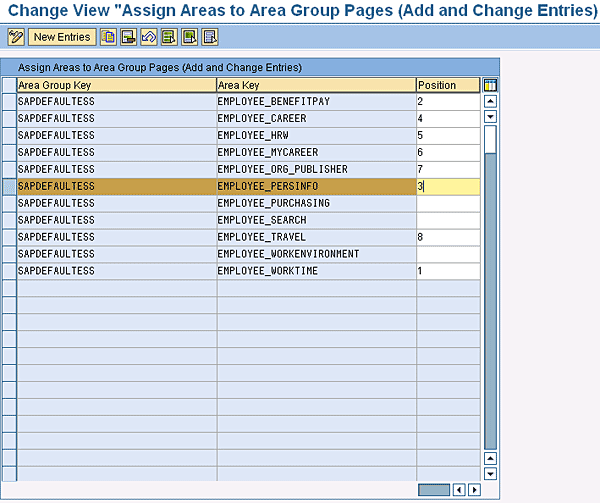Screen dimensions: 600x503
Task: Click the Area Key column header
Action: tap(316, 85)
